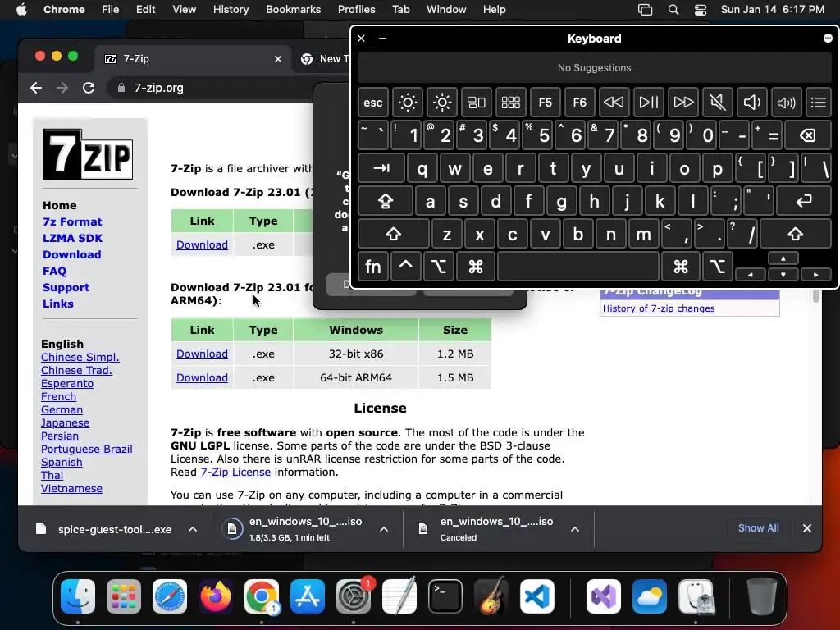Toggle the fn key

(373, 267)
